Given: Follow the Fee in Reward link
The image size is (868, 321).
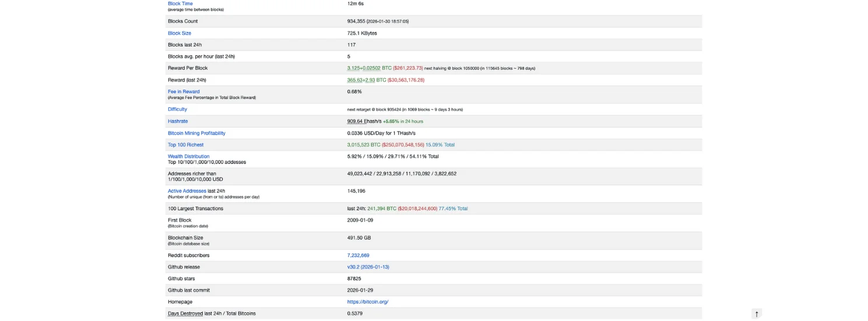Looking at the screenshot, I should pyautogui.click(x=184, y=91).
